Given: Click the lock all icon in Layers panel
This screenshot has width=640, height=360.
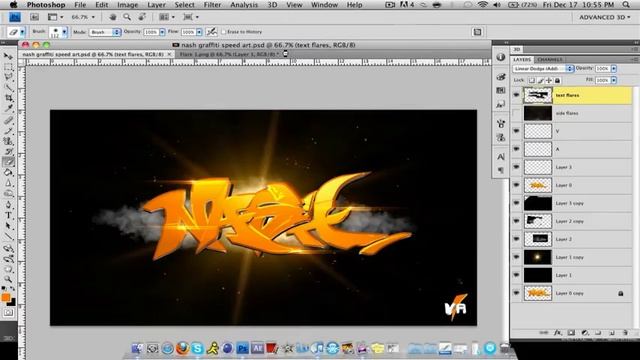Looking at the screenshot, I should click(558, 80).
